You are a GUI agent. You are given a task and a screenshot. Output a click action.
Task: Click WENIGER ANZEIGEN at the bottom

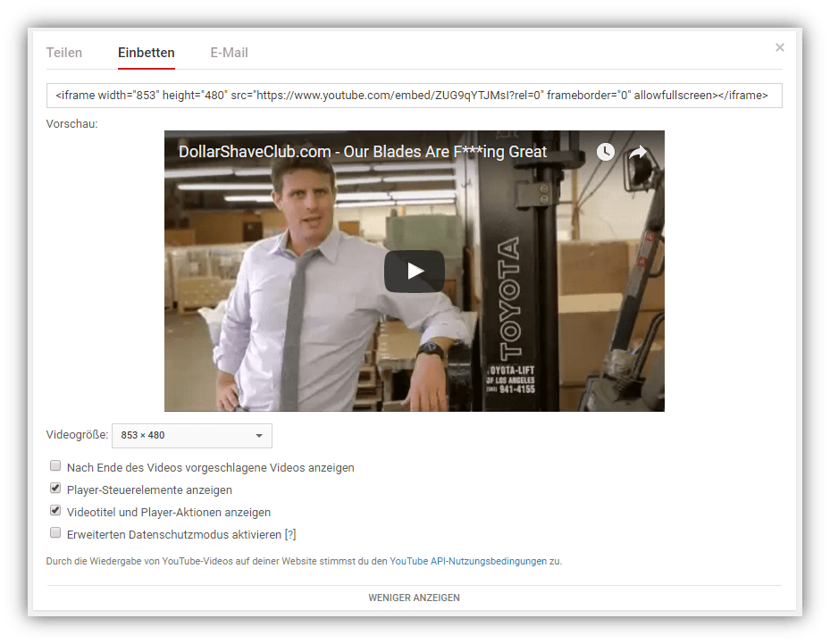(x=414, y=597)
